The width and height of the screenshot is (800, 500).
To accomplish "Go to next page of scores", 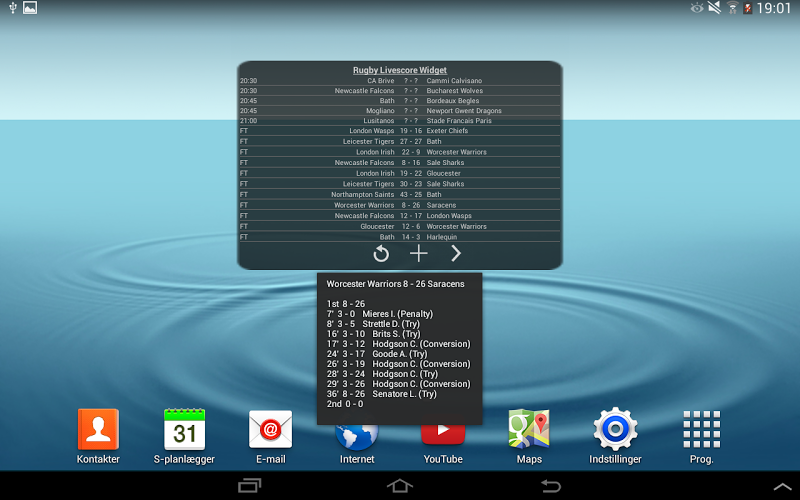I will 456,253.
